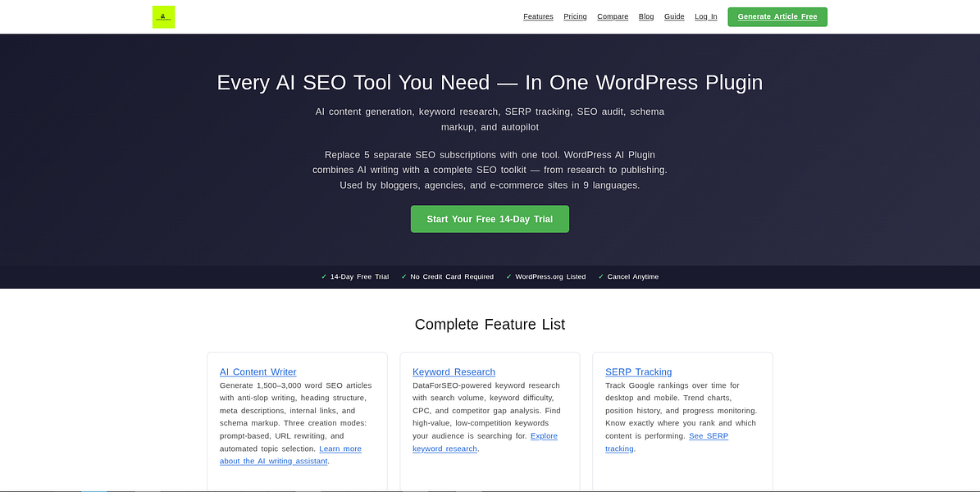Viewport: 980px width, 492px height.
Task: Click checkmark beside WordPress.org Listed
Action: click(x=508, y=277)
